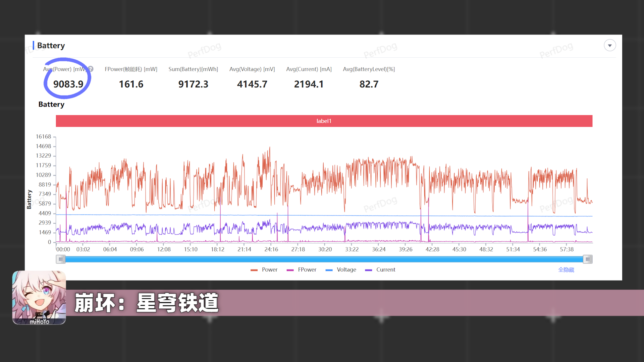Click the Battery panel title heading
This screenshot has height=362, width=644.
51,46
